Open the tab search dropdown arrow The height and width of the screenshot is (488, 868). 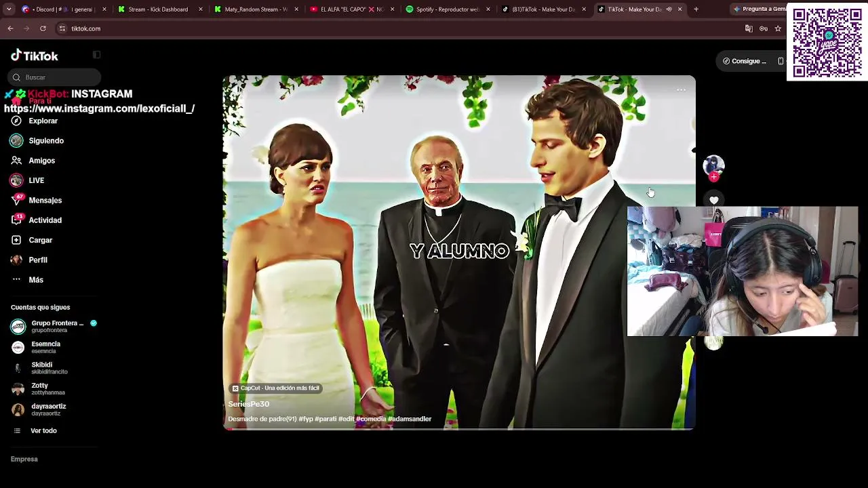pyautogui.click(x=9, y=9)
